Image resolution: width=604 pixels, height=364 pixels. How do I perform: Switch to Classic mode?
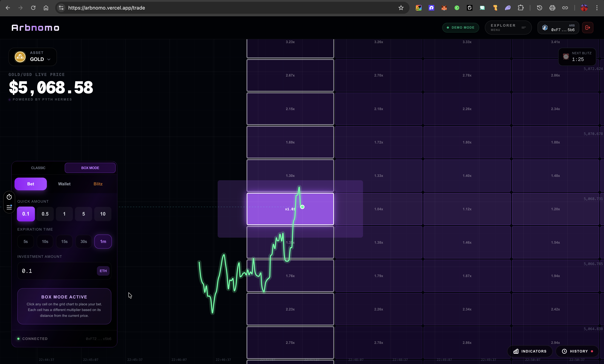click(38, 168)
